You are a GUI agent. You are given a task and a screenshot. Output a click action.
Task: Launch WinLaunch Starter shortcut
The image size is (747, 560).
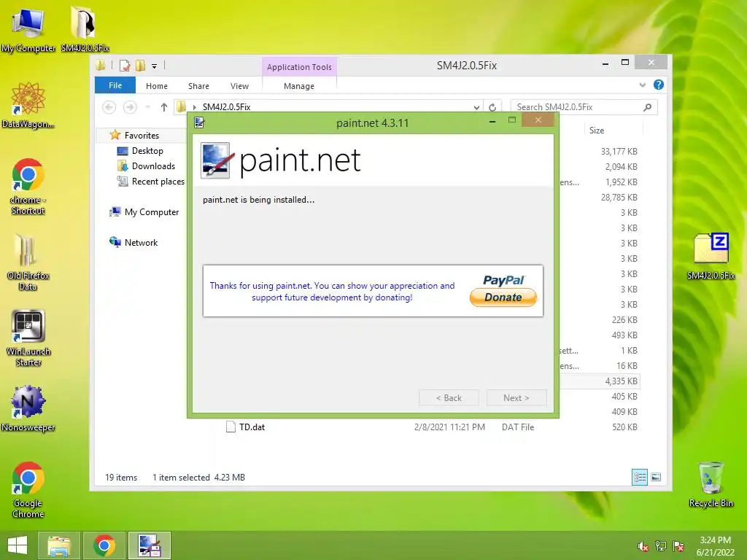tap(28, 338)
